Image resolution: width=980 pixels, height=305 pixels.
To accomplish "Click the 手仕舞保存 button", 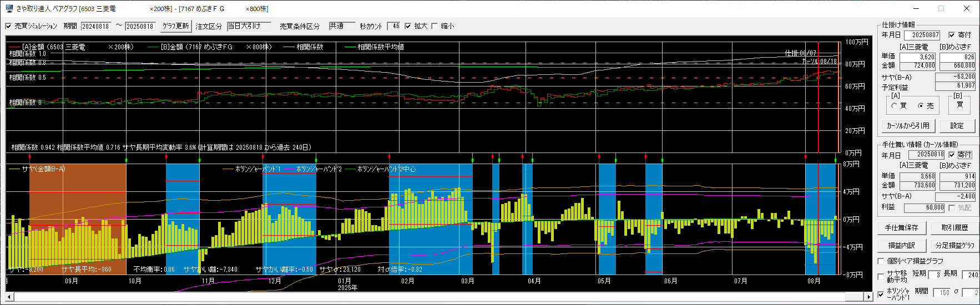I will click(902, 228).
